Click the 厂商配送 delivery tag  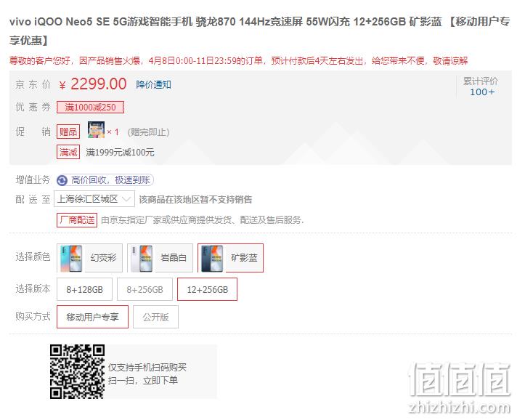pos(77,220)
